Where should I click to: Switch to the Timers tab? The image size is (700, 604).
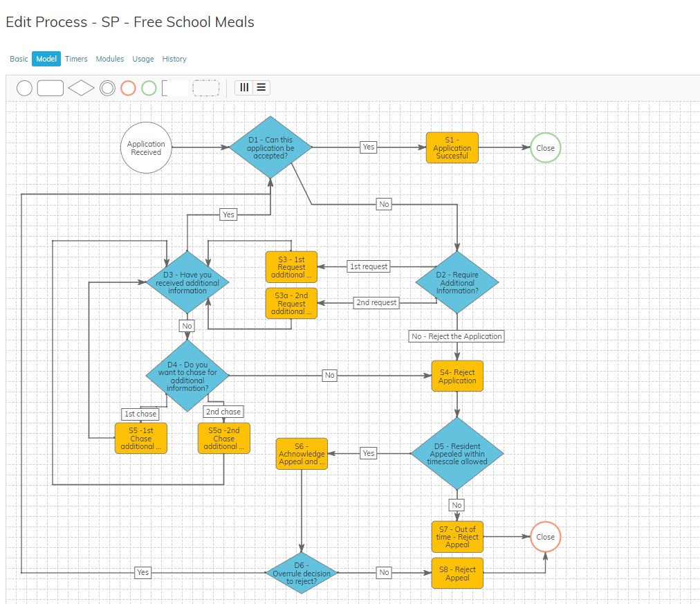[76, 59]
